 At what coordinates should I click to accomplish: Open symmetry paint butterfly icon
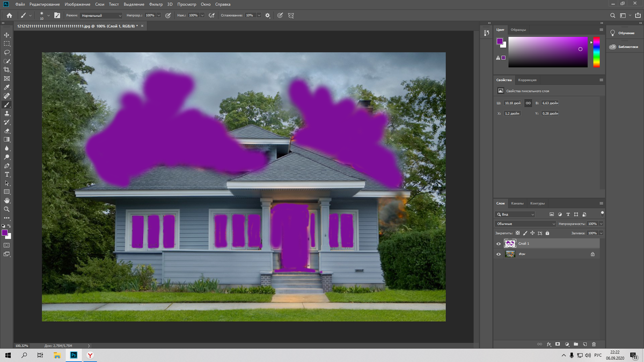click(x=291, y=16)
